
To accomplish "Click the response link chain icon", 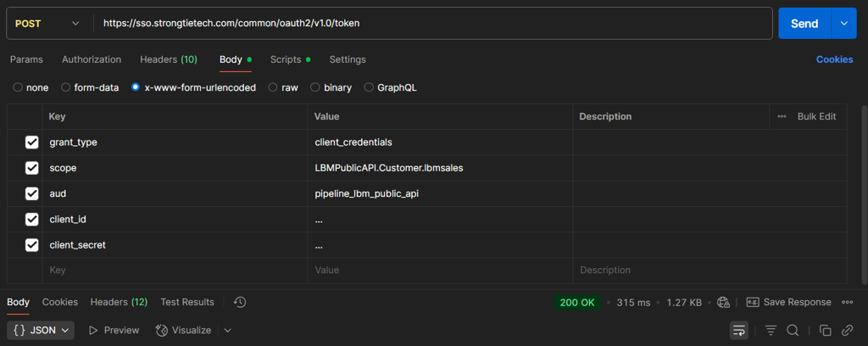I will pos(847,330).
